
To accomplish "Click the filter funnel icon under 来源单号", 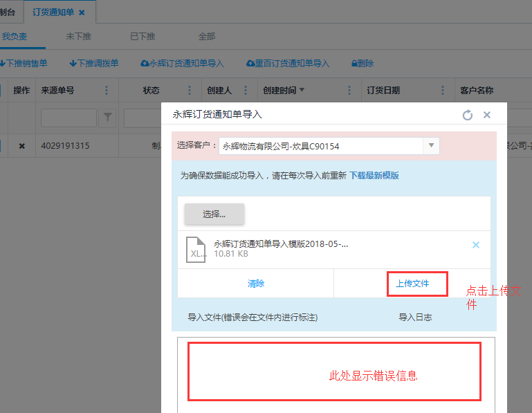I will tap(107, 118).
